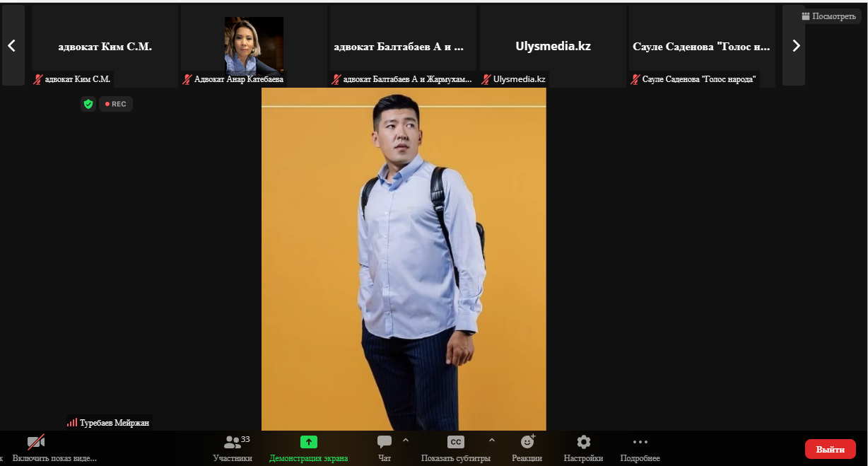Select адвокат Ким С.М. participant tile
The image size is (868, 466).
tap(105, 47)
